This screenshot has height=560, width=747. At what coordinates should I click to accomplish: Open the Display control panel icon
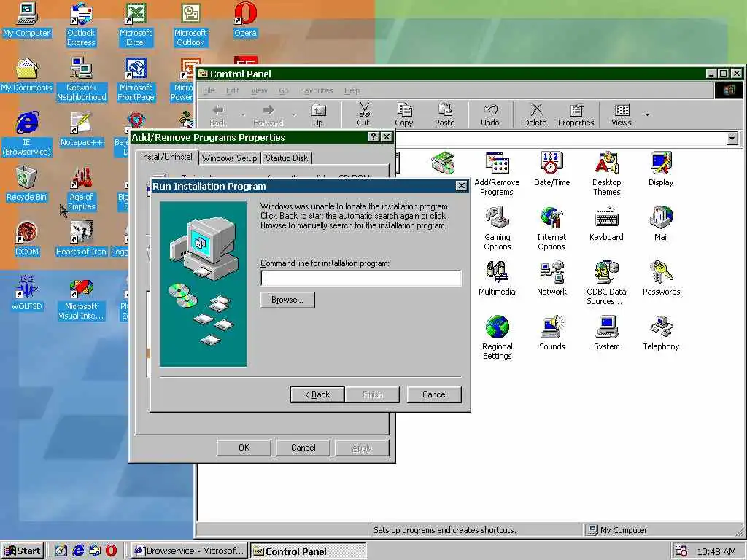pos(661,169)
